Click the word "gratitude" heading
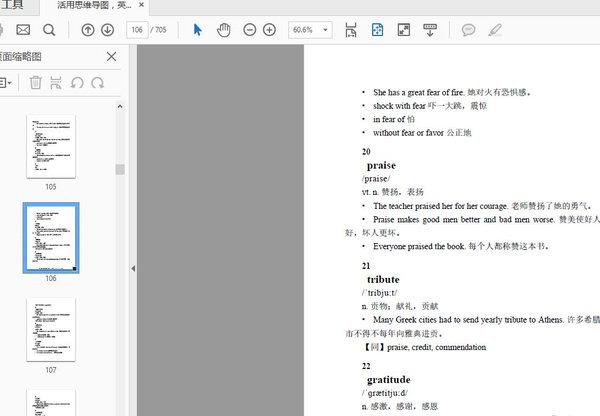The width and height of the screenshot is (600, 416). point(388,380)
